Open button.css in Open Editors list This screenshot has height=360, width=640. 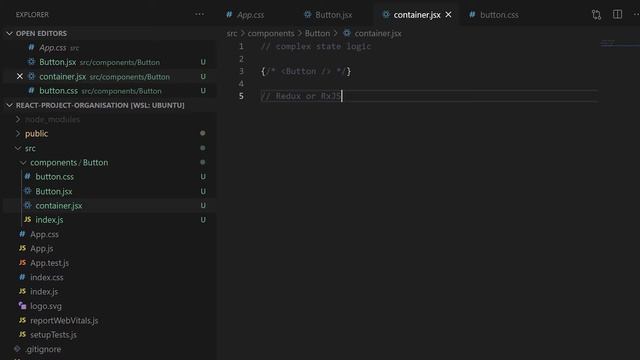pos(110,91)
